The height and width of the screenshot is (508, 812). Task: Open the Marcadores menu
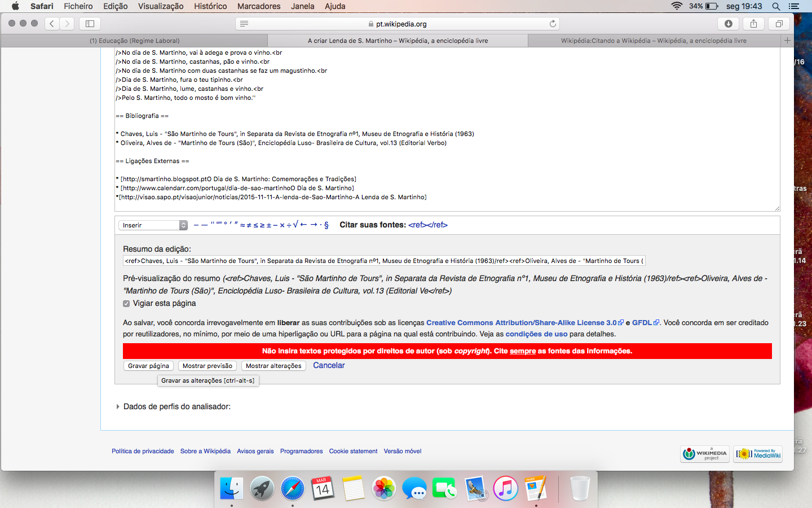(259, 6)
